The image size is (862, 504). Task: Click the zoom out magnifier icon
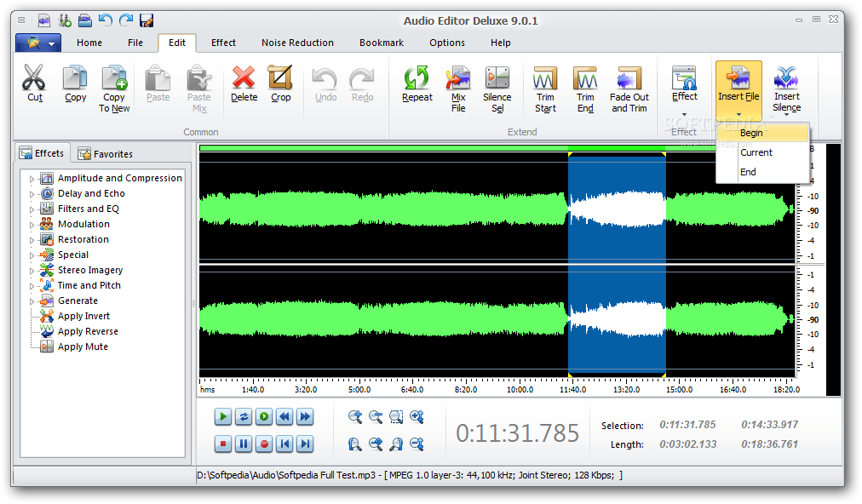click(376, 416)
